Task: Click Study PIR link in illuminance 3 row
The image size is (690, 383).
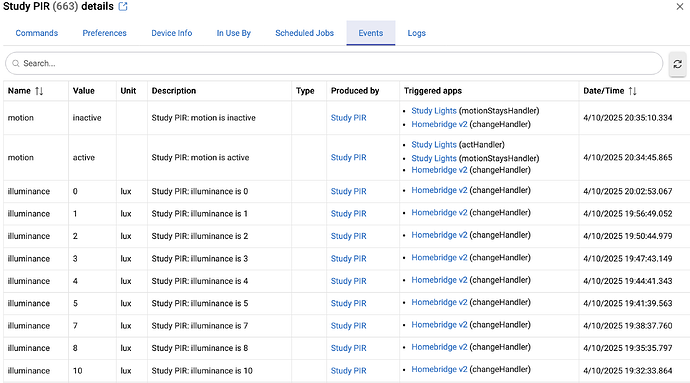Action: (x=349, y=259)
